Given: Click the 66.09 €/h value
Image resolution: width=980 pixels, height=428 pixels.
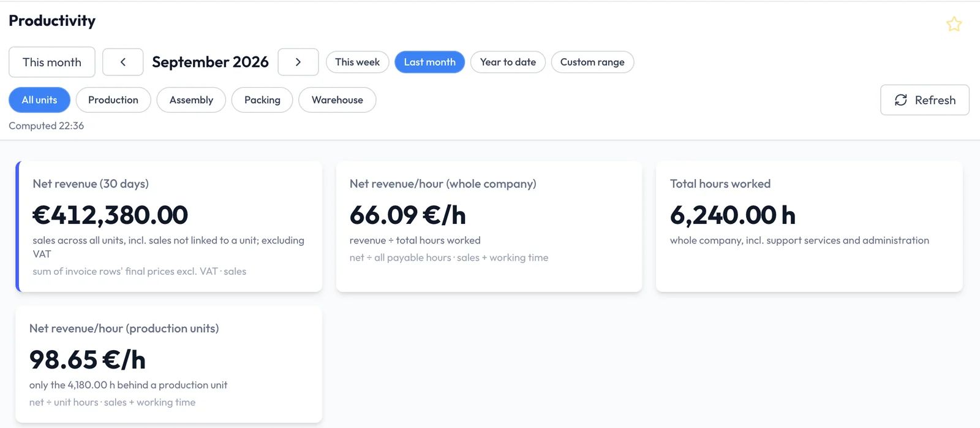Looking at the screenshot, I should click(x=408, y=215).
